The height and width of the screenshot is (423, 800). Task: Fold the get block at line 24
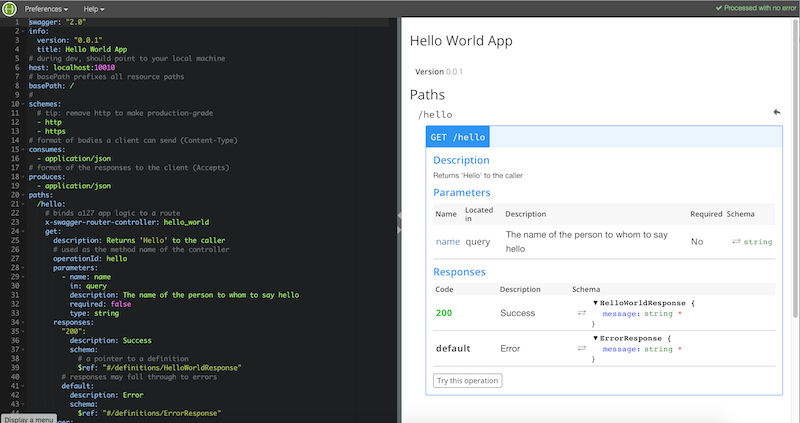click(23, 232)
